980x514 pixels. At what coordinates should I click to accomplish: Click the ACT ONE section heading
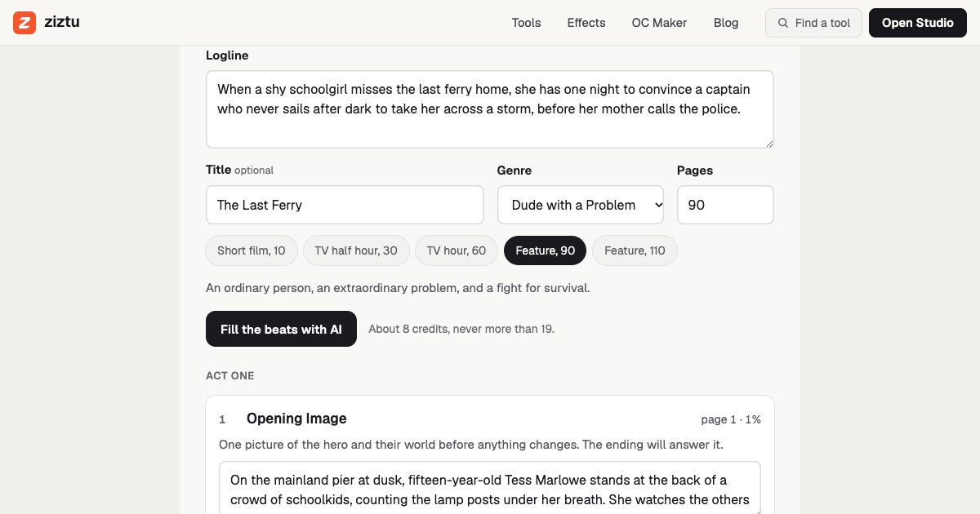(230, 375)
